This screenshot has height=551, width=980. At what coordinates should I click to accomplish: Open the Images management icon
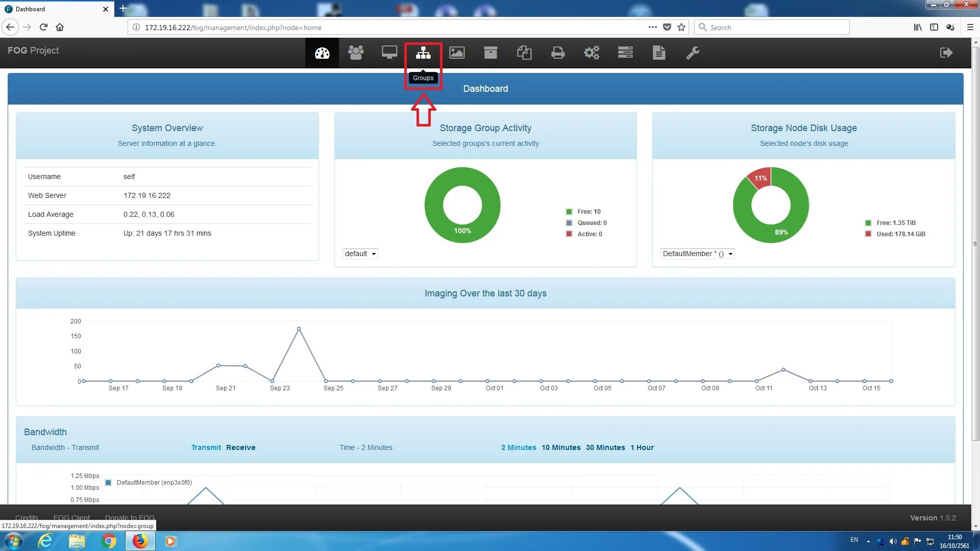[x=457, y=53]
